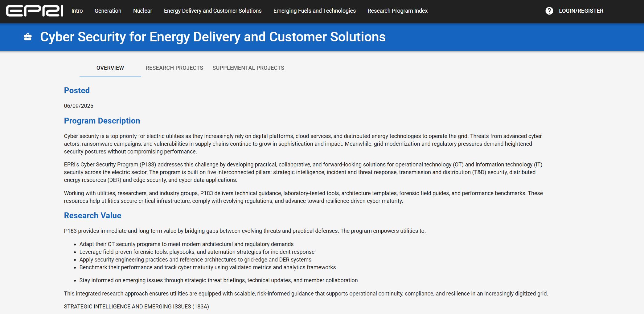Screen dimensions: 644x314
Task: Click bullet 'Stay informed on emerging issues'
Action: pyautogui.click(x=219, y=280)
